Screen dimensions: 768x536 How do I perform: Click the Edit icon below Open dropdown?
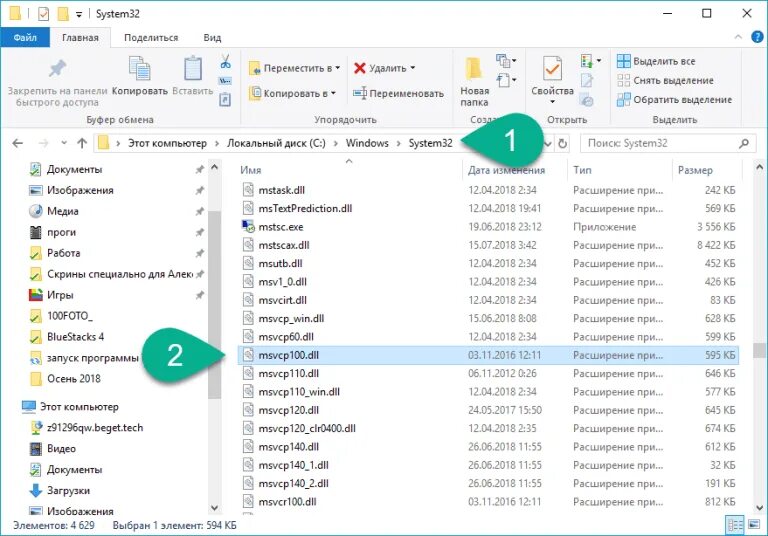pyautogui.click(x=587, y=80)
